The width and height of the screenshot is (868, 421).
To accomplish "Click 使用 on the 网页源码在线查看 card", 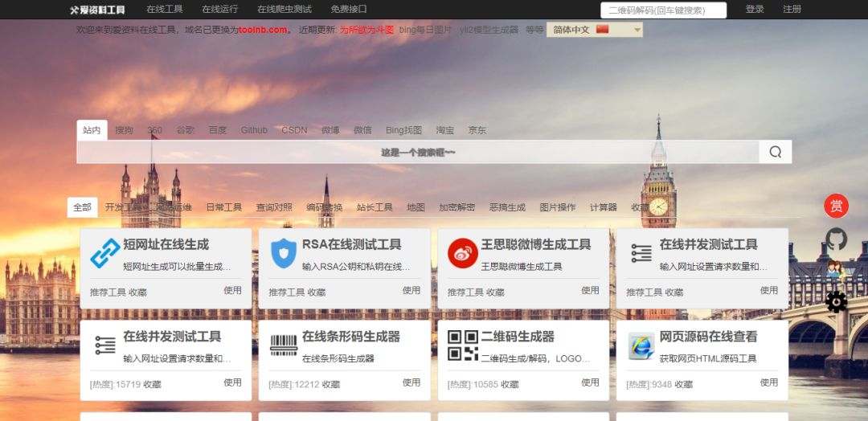I will 769,382.
